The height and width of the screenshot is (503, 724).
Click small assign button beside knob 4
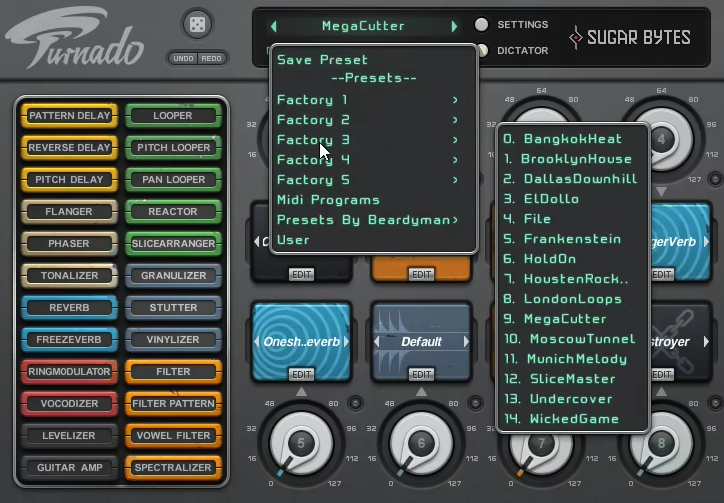tap(715, 179)
